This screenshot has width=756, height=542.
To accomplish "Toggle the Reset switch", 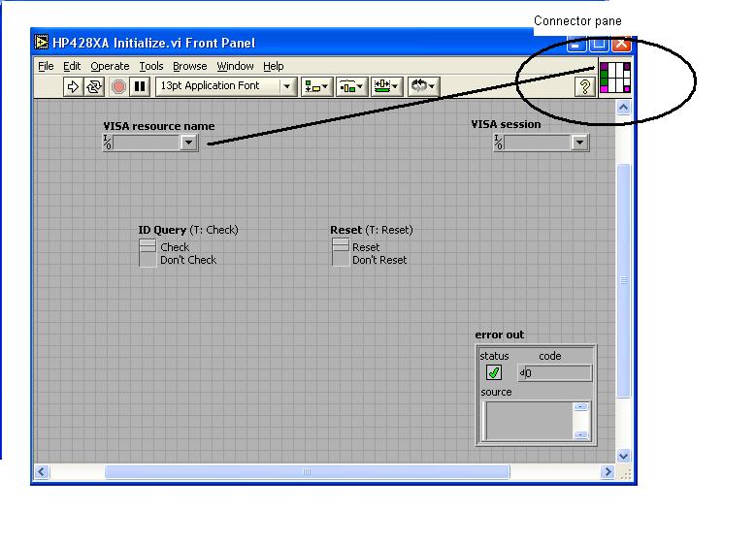I will (340, 253).
